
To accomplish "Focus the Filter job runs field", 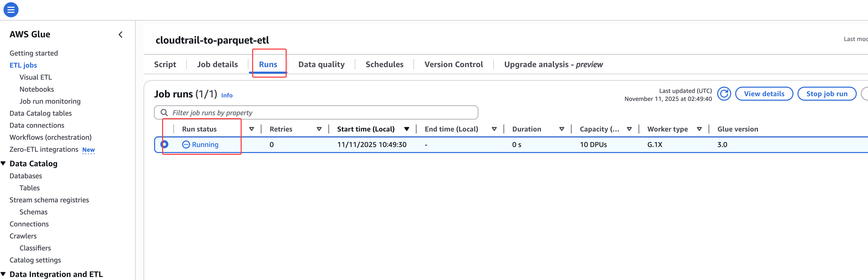I will point(320,113).
